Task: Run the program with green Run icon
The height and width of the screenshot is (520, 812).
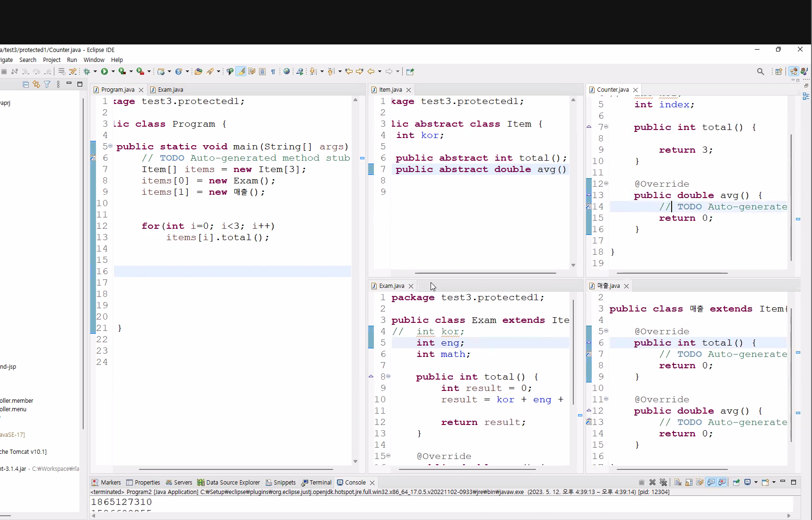Action: pos(104,71)
